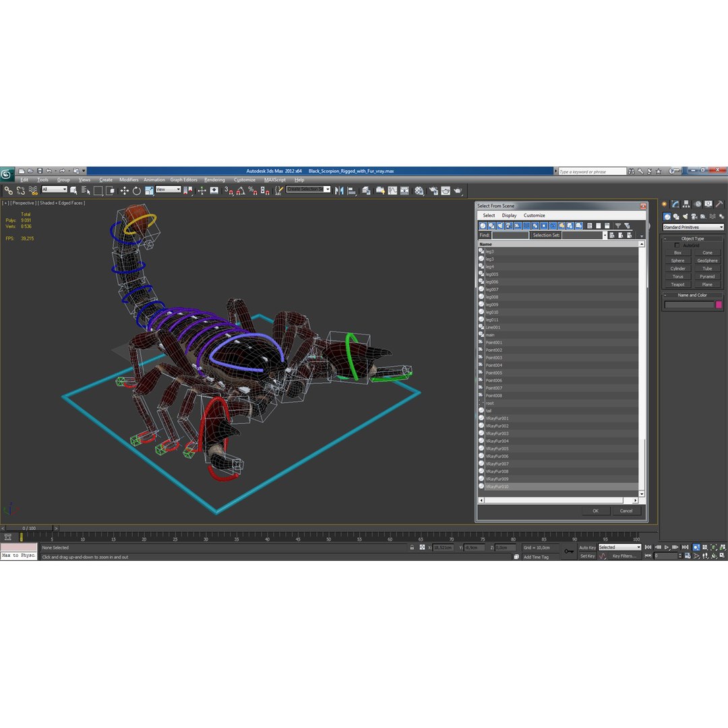Choose the Rectangular Selection Region tool
Viewport: 728px width, 728px height.
pos(98,190)
